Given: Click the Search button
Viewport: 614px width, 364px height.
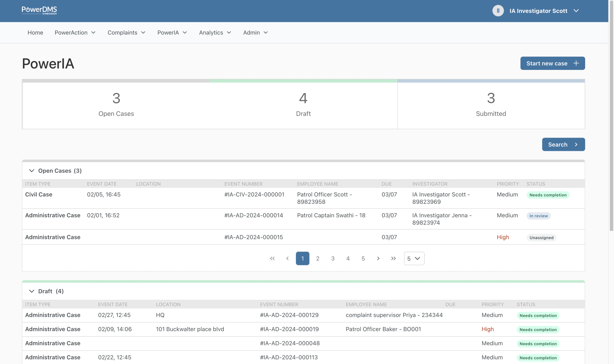Looking at the screenshot, I should pyautogui.click(x=563, y=144).
